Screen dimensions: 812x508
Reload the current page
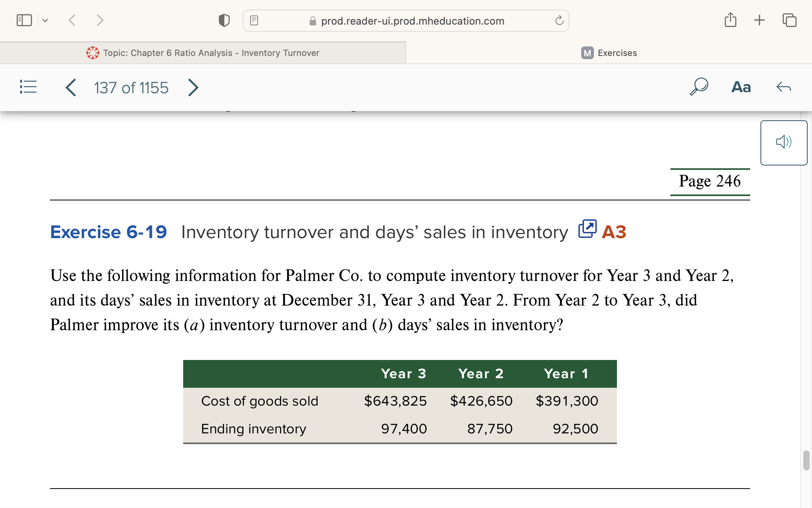(x=559, y=20)
